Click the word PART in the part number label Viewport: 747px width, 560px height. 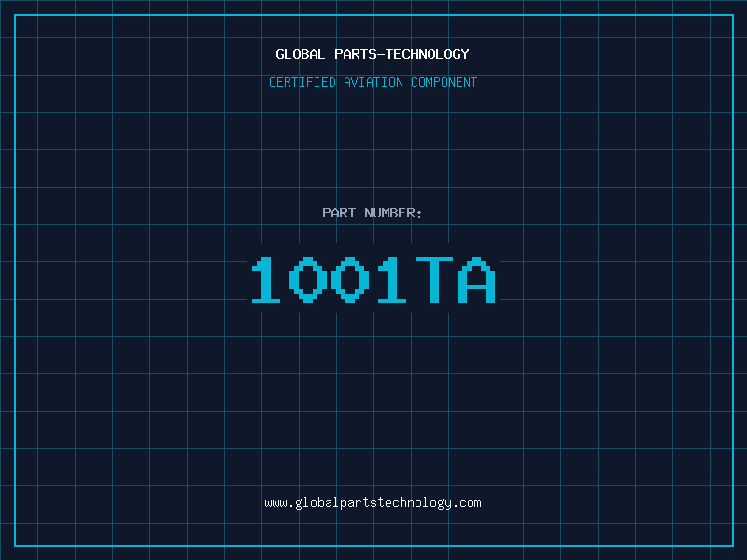[x=338, y=213]
